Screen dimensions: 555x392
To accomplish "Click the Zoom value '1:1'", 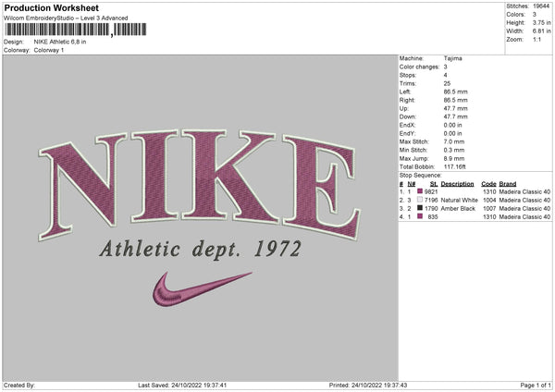I will pyautogui.click(x=536, y=40).
